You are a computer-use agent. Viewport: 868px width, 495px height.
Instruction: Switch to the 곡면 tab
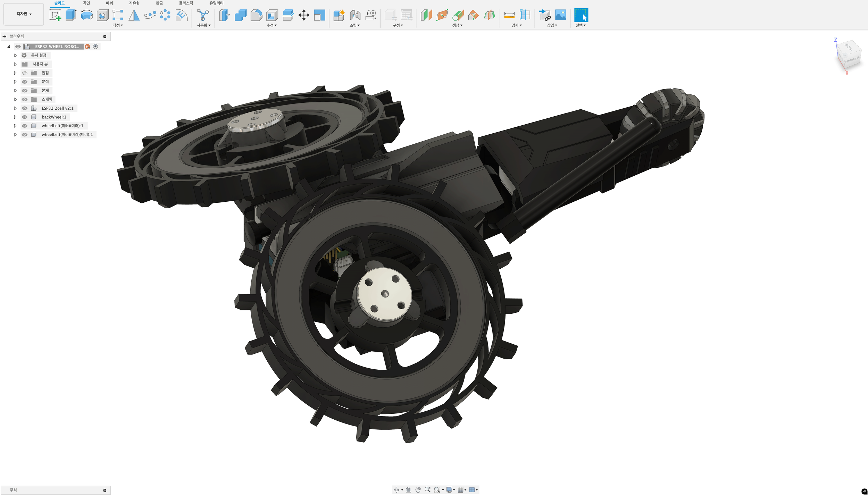86,3
